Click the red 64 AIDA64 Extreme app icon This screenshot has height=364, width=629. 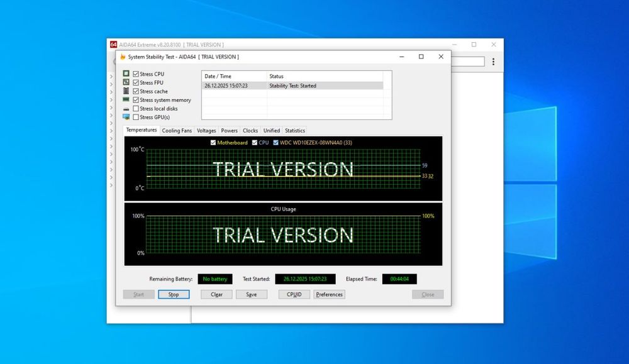(x=113, y=45)
